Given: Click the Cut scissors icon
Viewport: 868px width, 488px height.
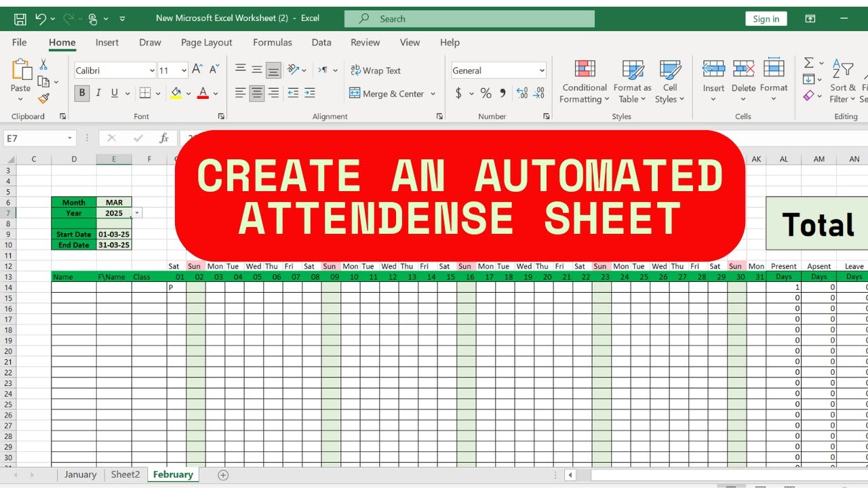Looking at the screenshot, I should 43,64.
